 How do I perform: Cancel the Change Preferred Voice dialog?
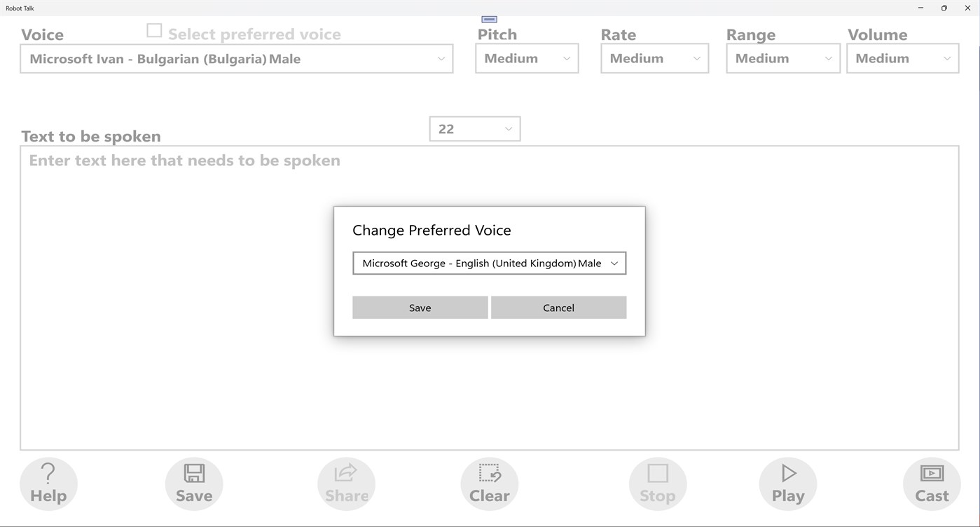pyautogui.click(x=558, y=307)
